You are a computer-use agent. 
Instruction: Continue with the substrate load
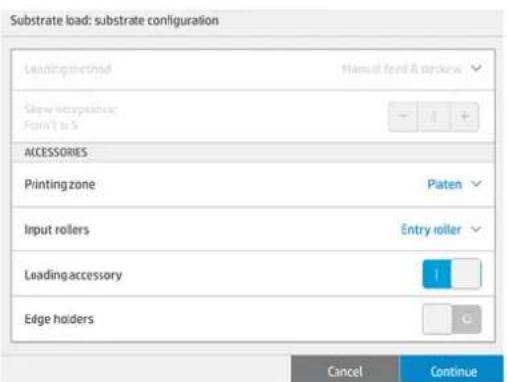pyautogui.click(x=453, y=371)
